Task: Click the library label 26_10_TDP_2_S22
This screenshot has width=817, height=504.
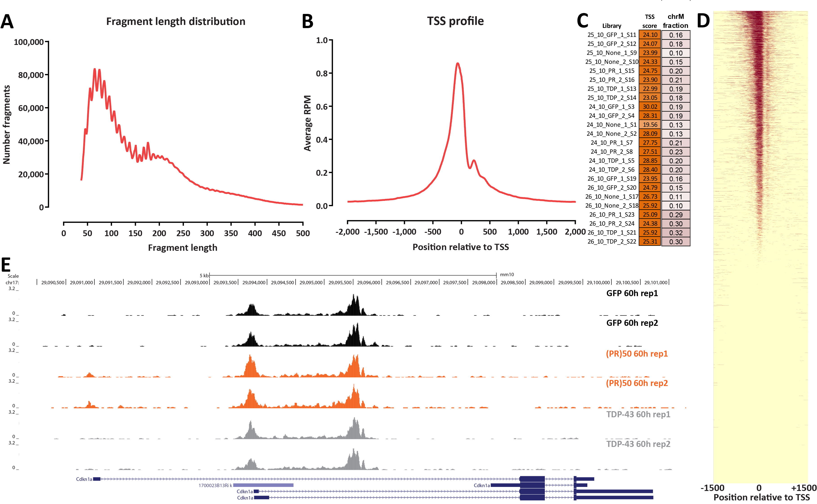Action: point(611,242)
